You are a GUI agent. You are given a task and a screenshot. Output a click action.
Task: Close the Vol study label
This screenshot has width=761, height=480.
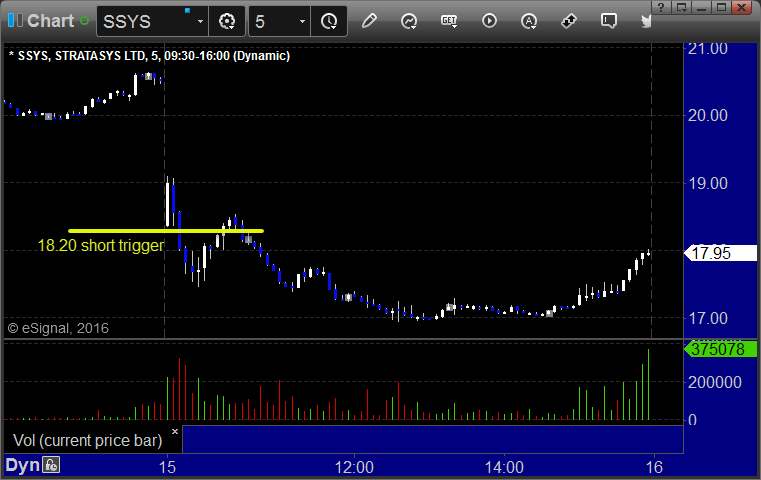[175, 431]
